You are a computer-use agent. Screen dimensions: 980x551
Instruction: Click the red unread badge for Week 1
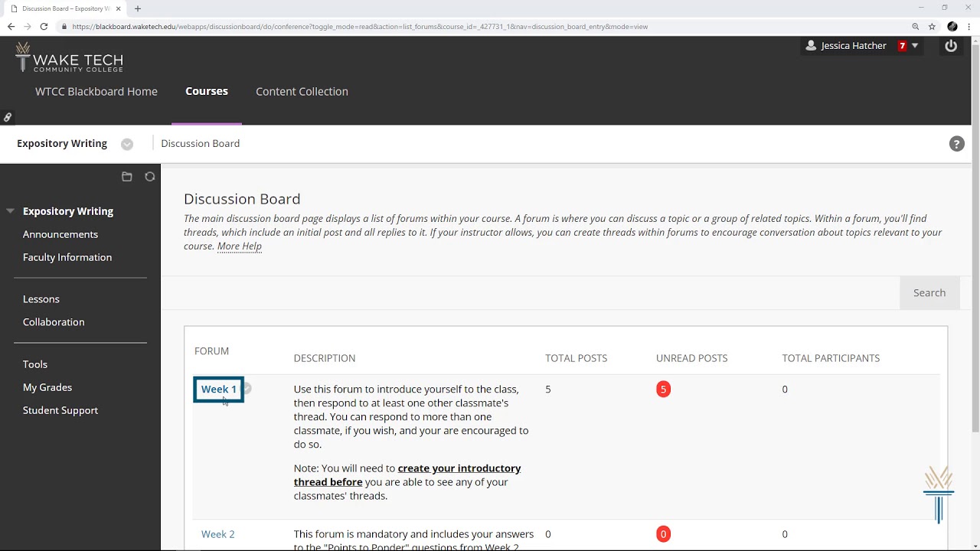point(663,390)
